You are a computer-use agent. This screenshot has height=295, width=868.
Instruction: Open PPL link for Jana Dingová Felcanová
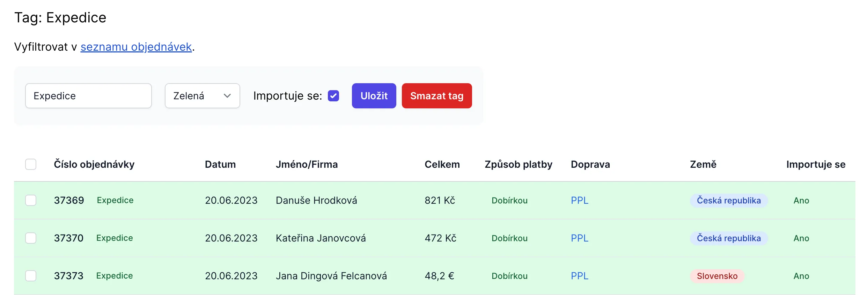pos(580,276)
